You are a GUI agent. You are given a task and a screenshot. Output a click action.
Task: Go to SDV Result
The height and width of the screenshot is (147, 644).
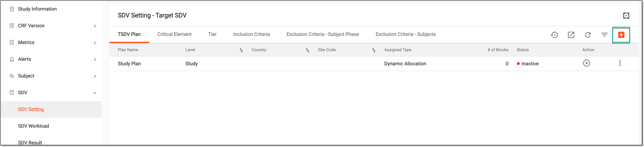tap(30, 143)
